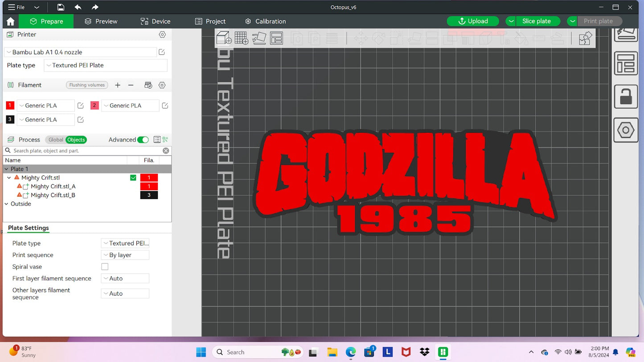Viewport: 644px width, 362px height.
Task: Click the filament 3 black color swatch
Action: 10,120
